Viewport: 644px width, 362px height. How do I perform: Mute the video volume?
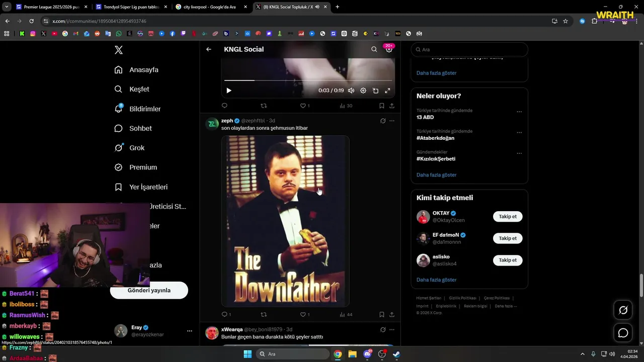(351, 90)
